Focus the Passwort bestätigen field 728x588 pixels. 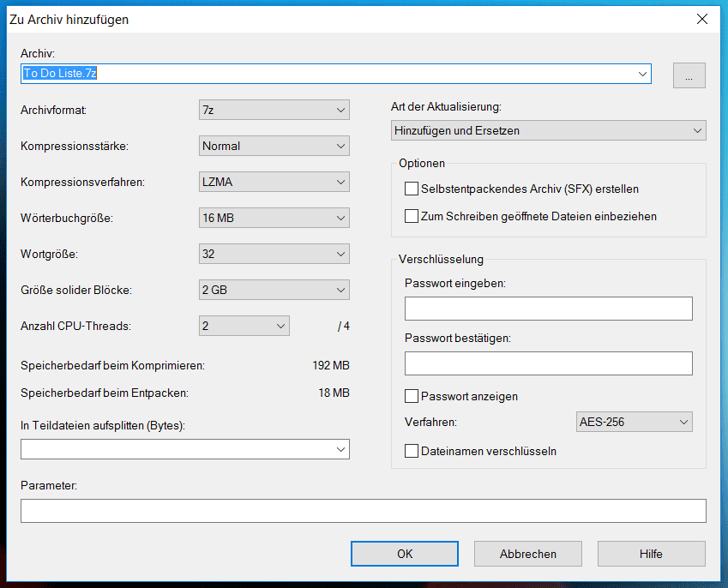tap(548, 363)
